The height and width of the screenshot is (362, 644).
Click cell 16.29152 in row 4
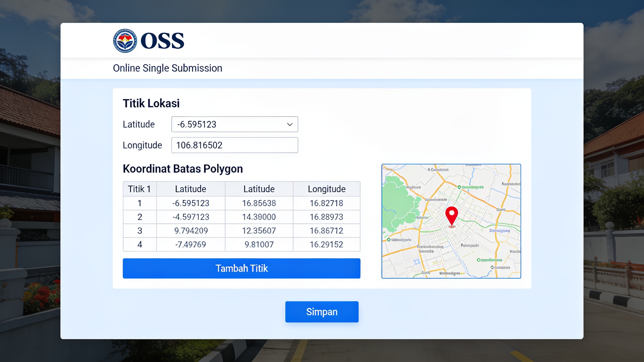[327, 244]
